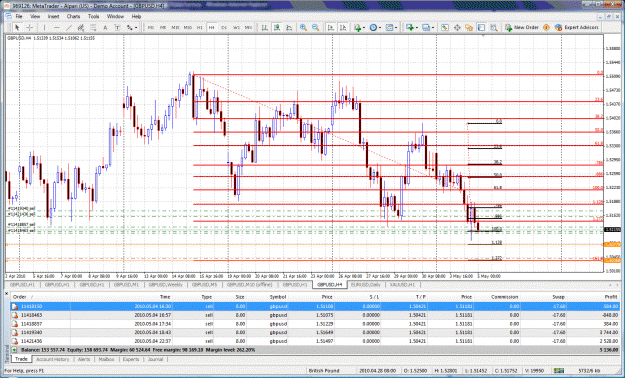
Task: Open the chart templates dropdown
Action: (x=391, y=28)
